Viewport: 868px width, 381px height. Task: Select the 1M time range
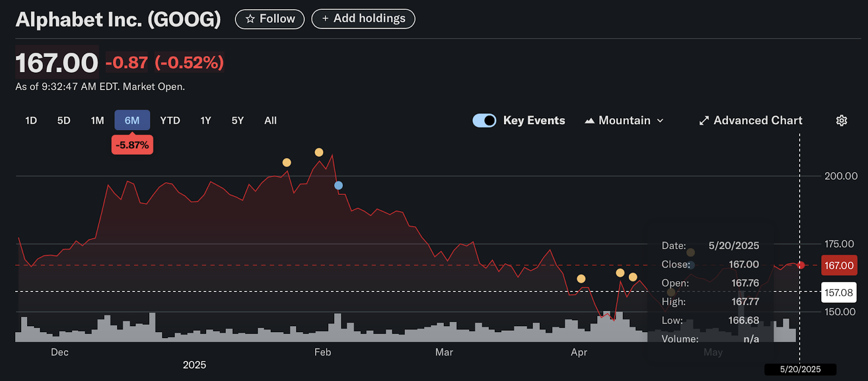(x=97, y=120)
